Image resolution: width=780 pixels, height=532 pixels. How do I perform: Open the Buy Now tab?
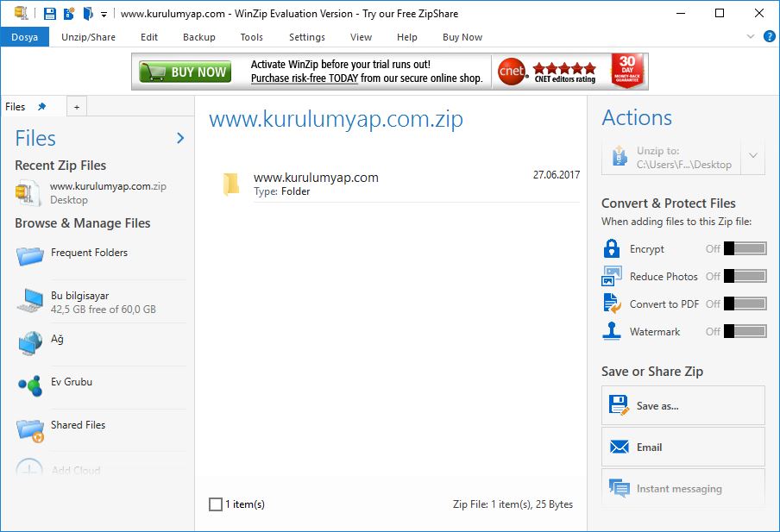(462, 37)
